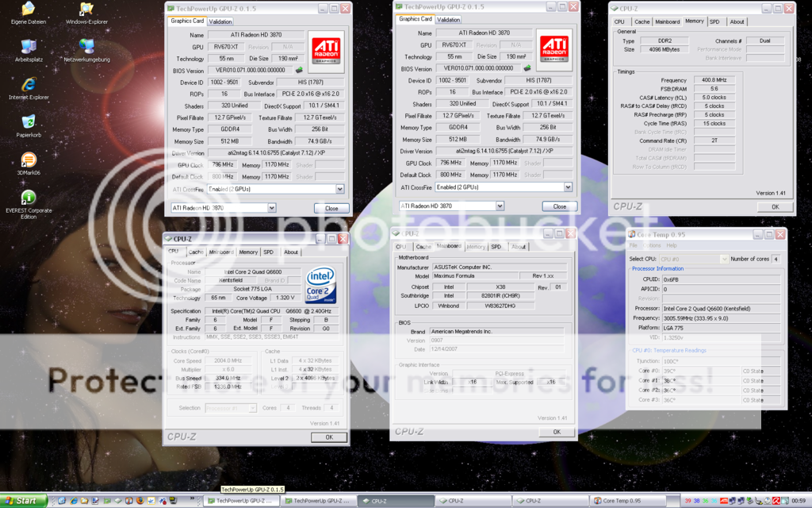Open Windows-Explorer desktop shortcut
812x508 pixels.
coord(86,13)
